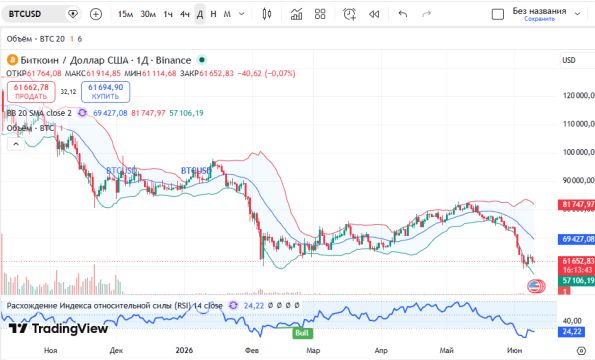This screenshot has width=595, height=360.
Task: Select the BB 20 SMA close 2 legend
Action: 39,113
